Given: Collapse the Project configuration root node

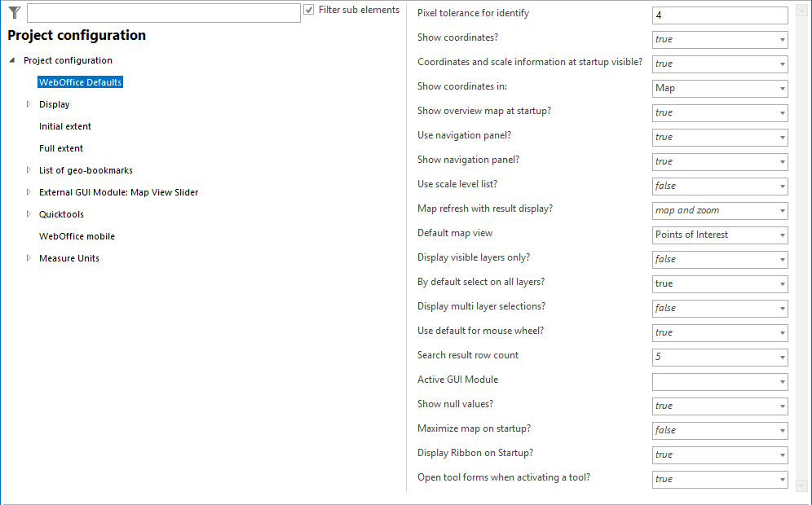Looking at the screenshot, I should click(11, 60).
